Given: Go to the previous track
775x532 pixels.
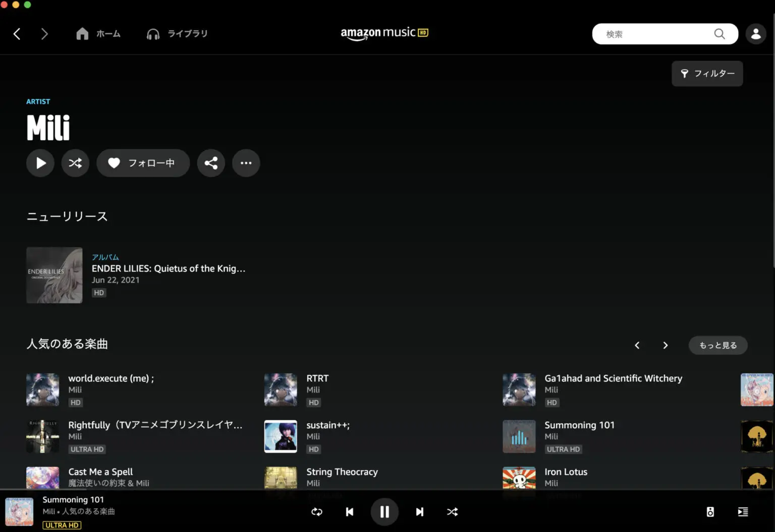Looking at the screenshot, I should pos(349,512).
